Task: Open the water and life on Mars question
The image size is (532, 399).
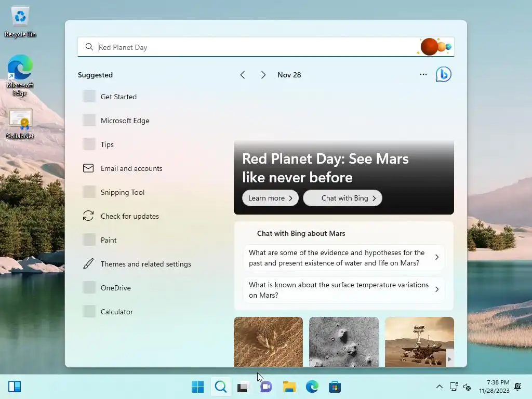Action: (x=344, y=258)
